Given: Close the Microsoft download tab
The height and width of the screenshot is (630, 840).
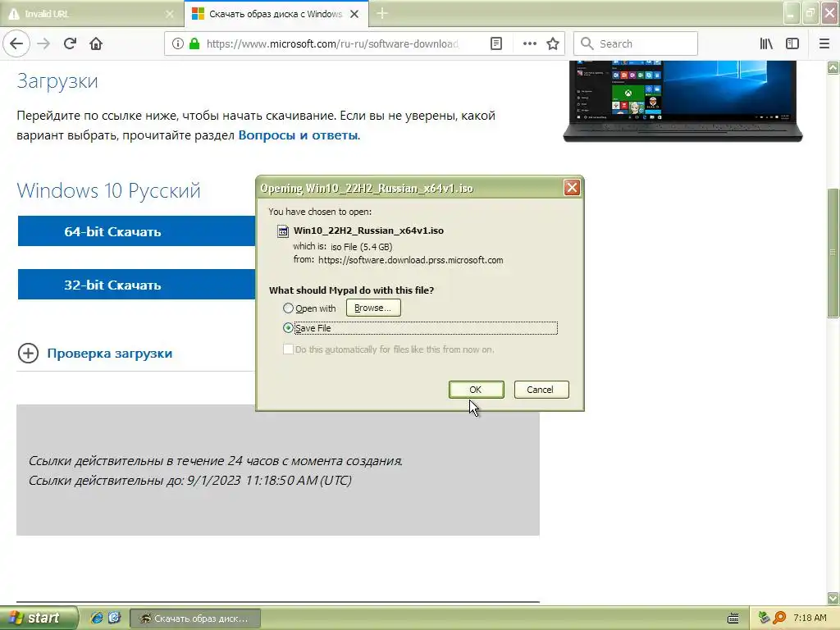Looking at the screenshot, I should [354, 14].
